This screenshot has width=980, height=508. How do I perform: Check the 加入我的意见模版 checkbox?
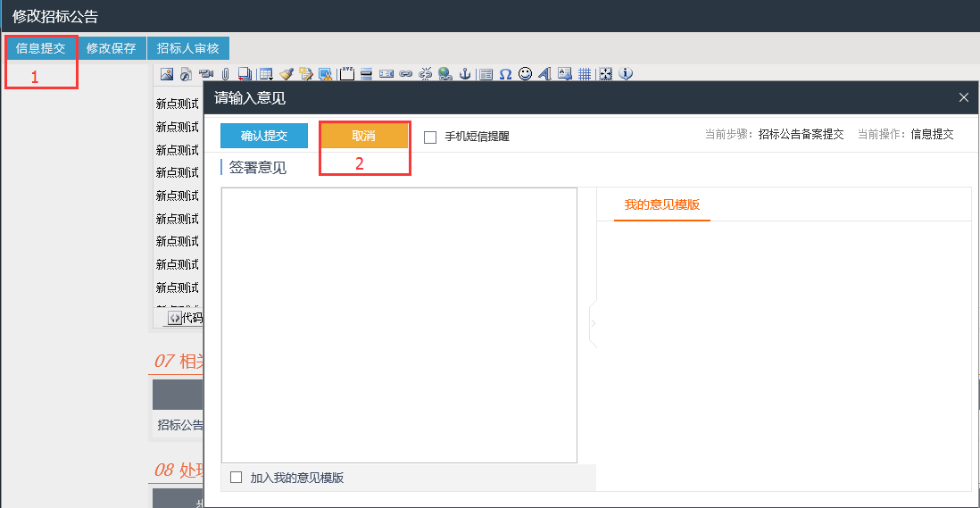pos(237,478)
